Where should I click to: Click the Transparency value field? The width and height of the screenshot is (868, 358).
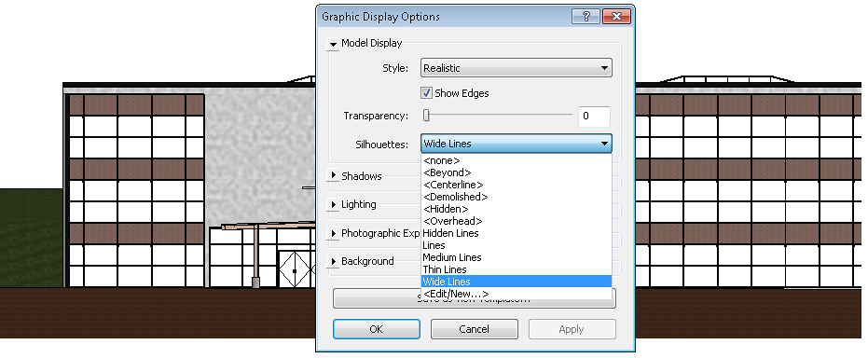tap(594, 117)
